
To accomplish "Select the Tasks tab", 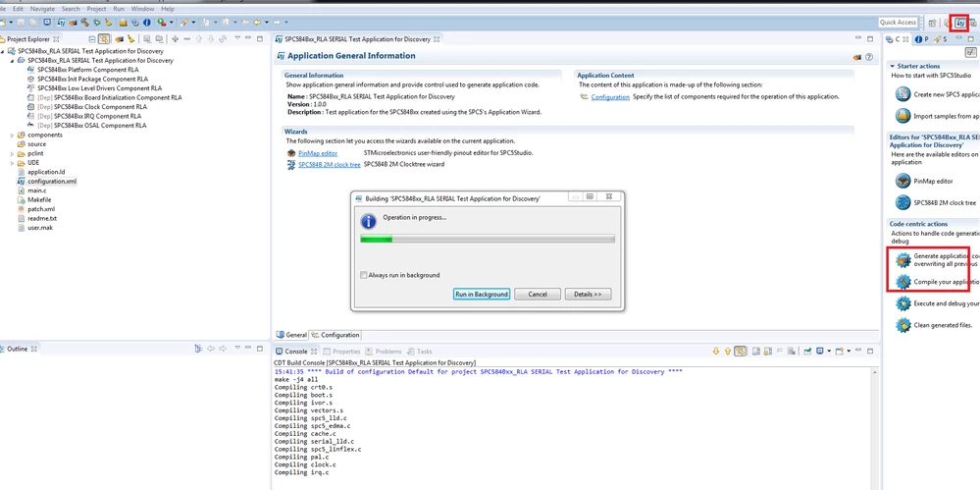I will click(x=420, y=352).
